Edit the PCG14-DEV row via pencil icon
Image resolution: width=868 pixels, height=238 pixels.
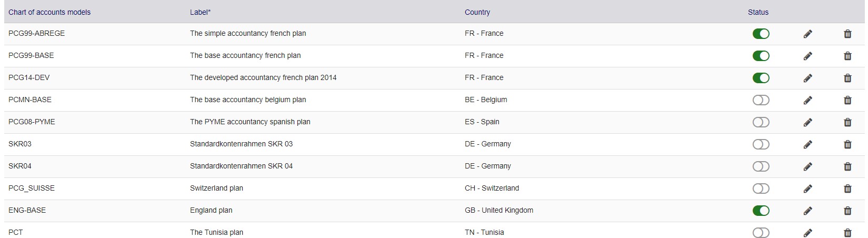click(x=808, y=78)
